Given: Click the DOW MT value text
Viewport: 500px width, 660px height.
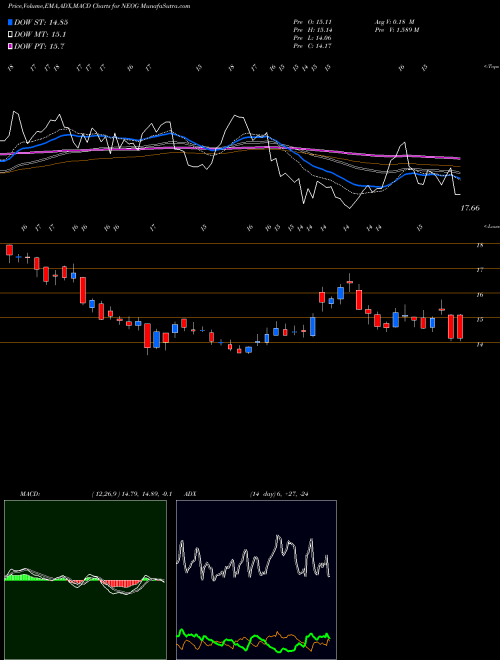Looking at the screenshot, I should click(x=40, y=35).
